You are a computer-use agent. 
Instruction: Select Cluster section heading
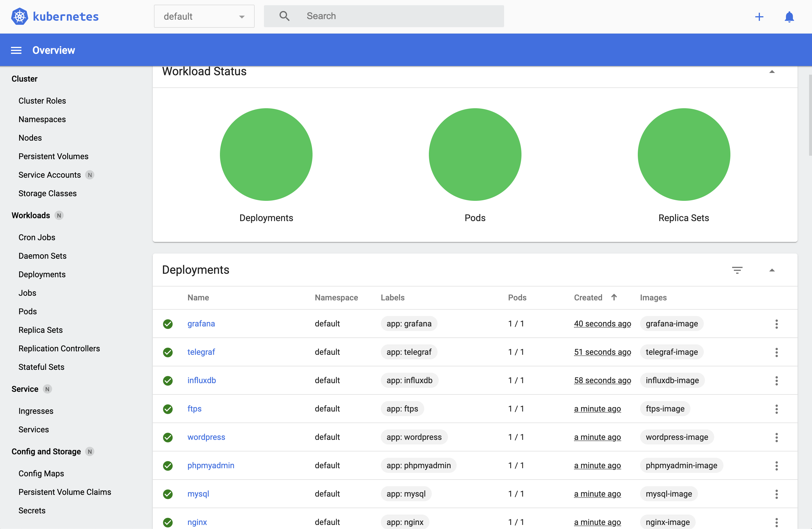coord(24,78)
